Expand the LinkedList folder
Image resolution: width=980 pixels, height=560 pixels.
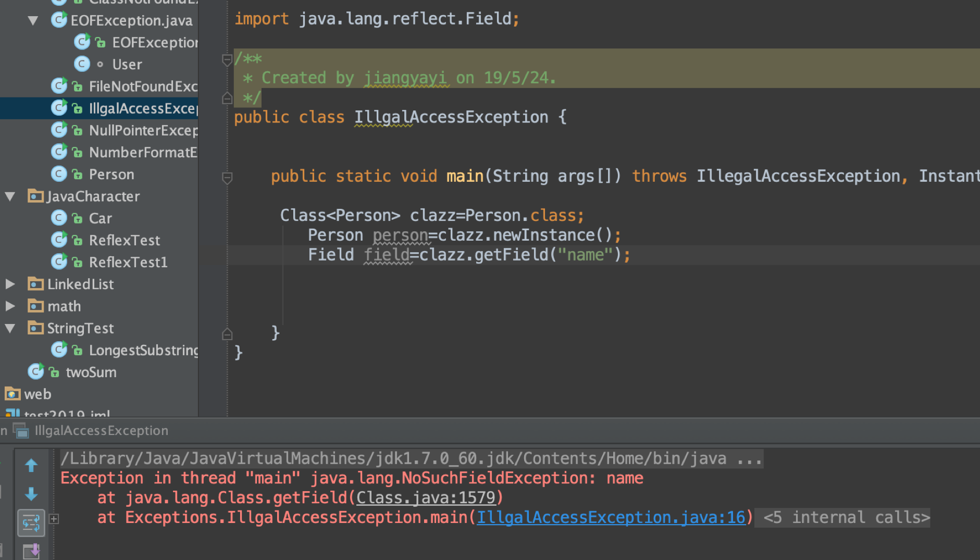(x=10, y=284)
